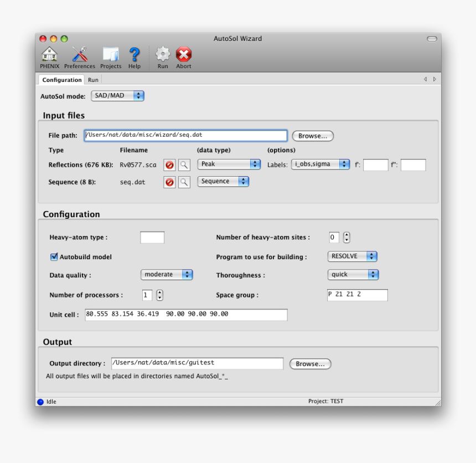Remove the seq.dat sequence file

pyautogui.click(x=169, y=182)
